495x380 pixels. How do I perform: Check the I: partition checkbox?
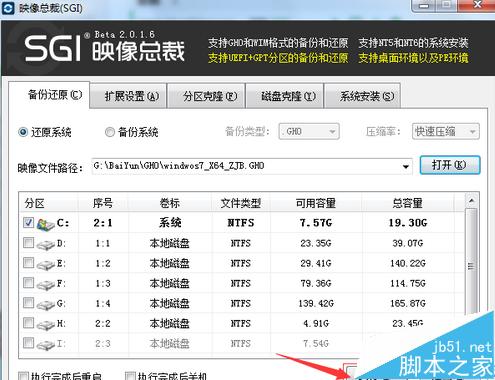click(29, 342)
